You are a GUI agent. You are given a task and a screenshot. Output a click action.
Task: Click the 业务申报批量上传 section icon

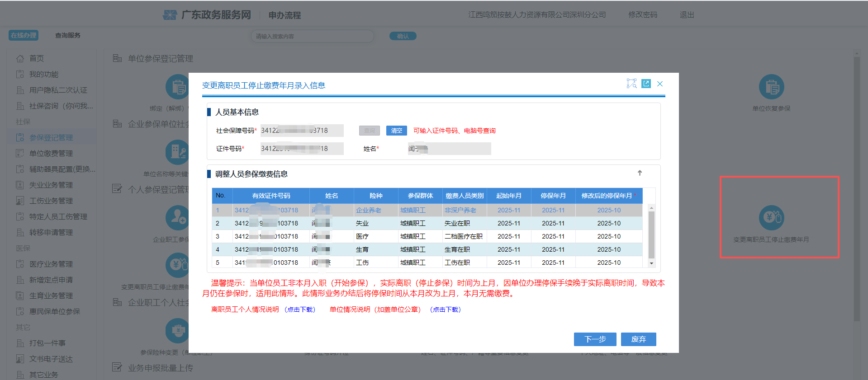[117, 367]
